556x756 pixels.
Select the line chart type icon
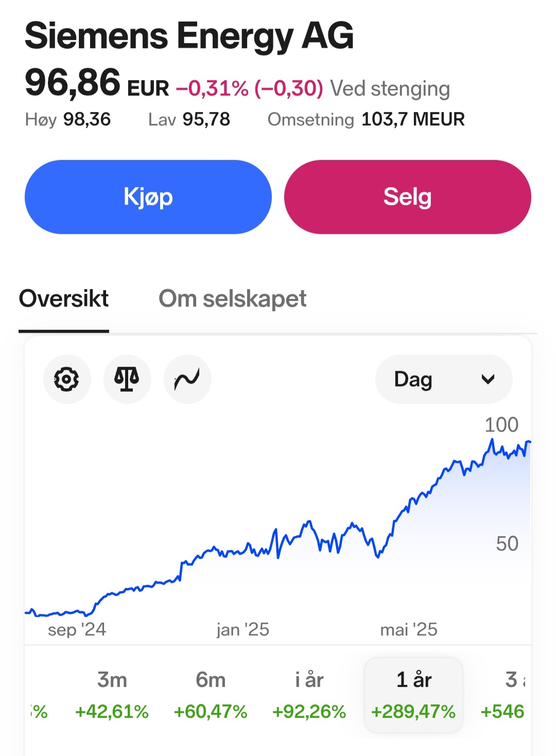187,379
